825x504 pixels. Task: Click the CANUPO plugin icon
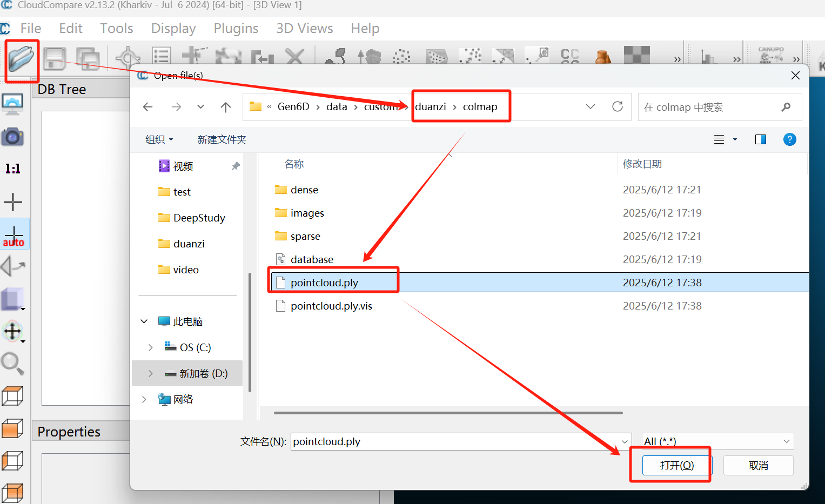771,55
